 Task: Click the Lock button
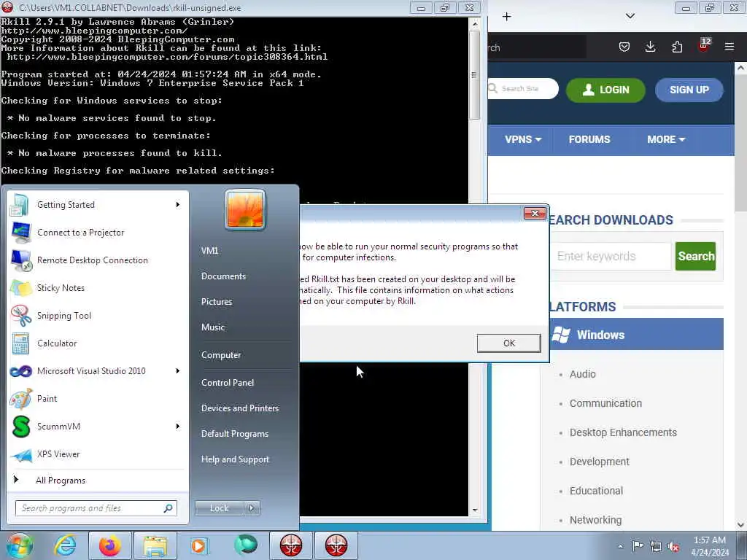click(220, 508)
